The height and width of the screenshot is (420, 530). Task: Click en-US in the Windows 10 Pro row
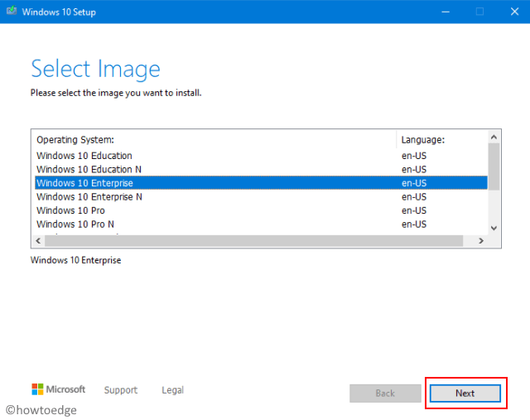pyautogui.click(x=414, y=210)
